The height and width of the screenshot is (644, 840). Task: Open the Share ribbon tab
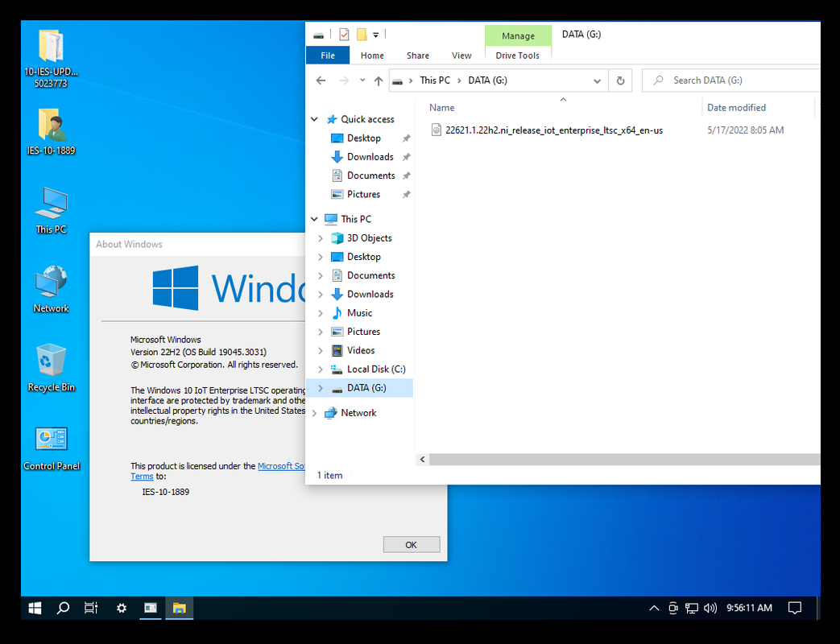(418, 55)
